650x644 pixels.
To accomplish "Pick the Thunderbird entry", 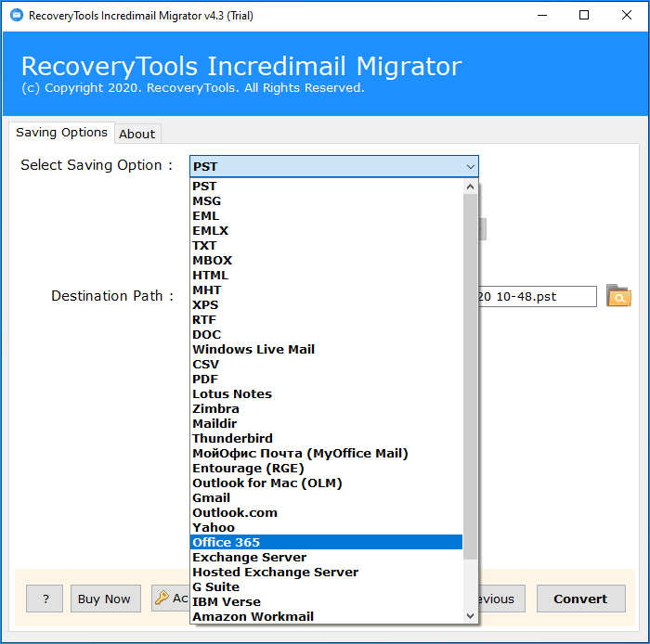I will pyautogui.click(x=326, y=439).
